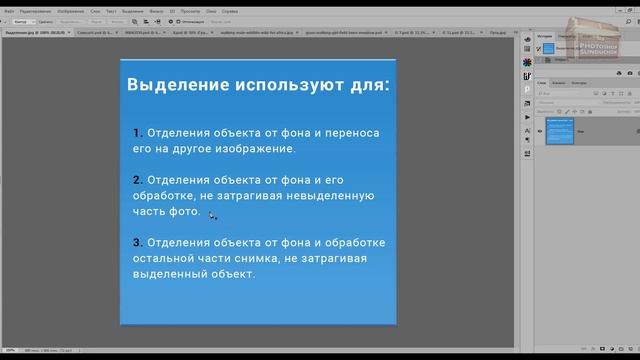Screen dimensions: 640x360
Task: Open the Текст menu
Action: click(x=111, y=11)
